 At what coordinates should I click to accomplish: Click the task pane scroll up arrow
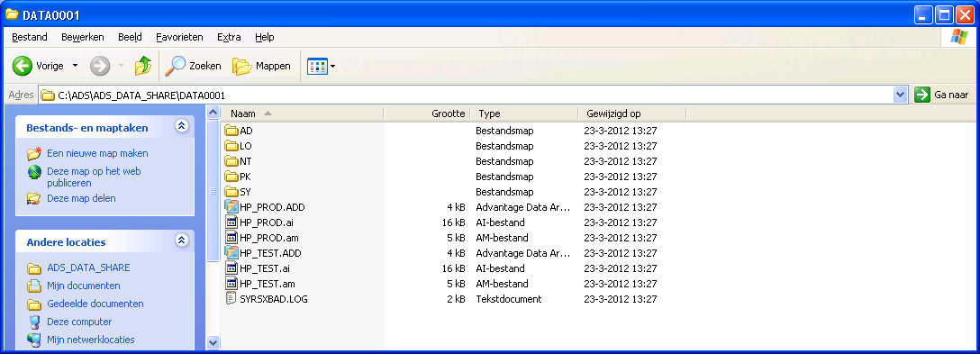pos(213,113)
